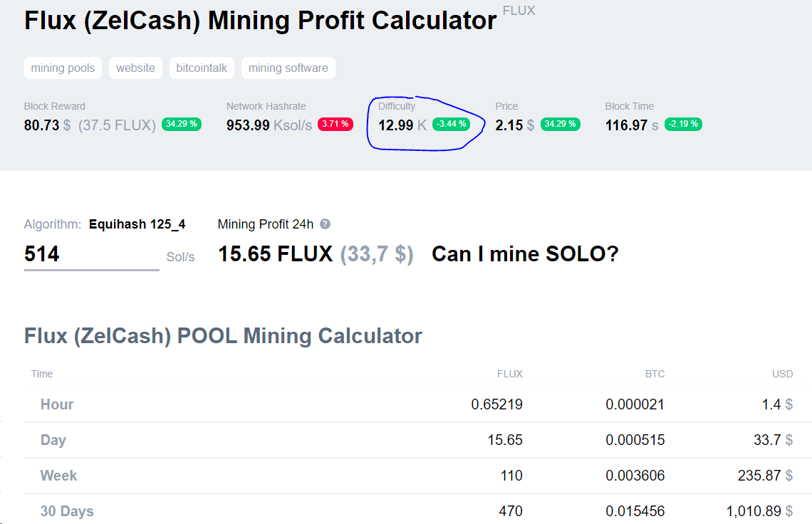Click the Equihash 125_4 algorithm name
812x524 pixels.
click(137, 224)
